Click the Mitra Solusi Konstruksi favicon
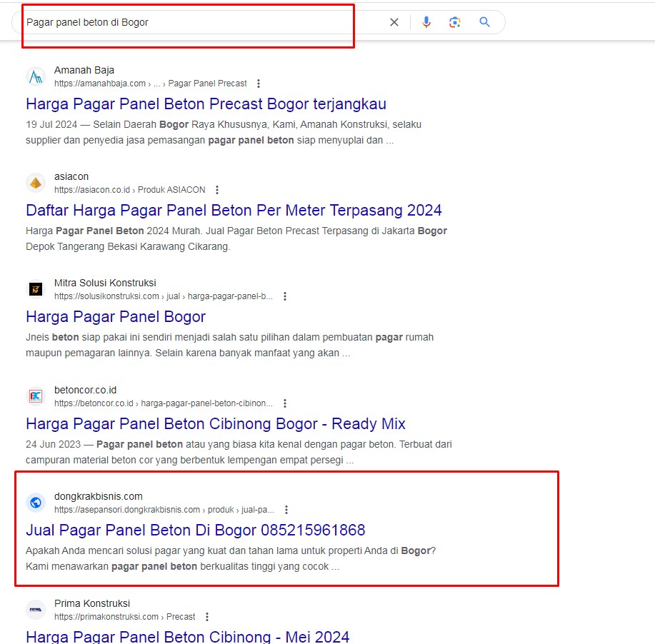The height and width of the screenshot is (644, 655). (x=36, y=289)
